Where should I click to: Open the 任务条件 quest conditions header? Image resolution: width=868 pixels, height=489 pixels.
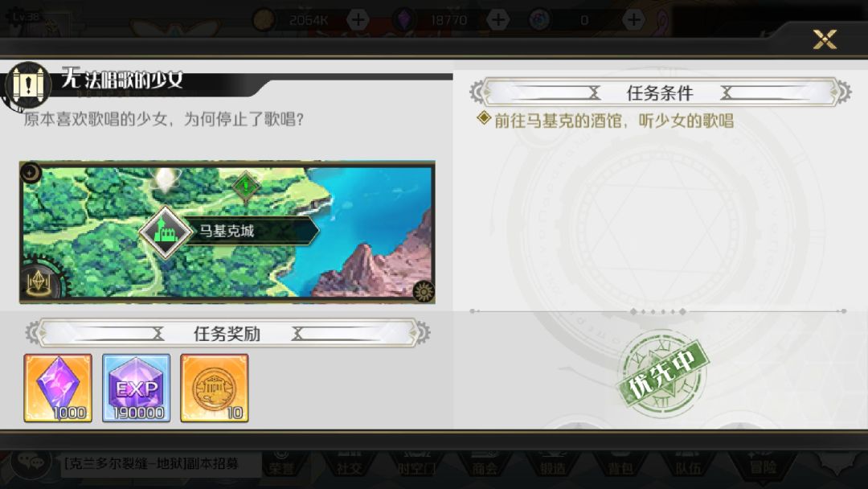point(660,92)
